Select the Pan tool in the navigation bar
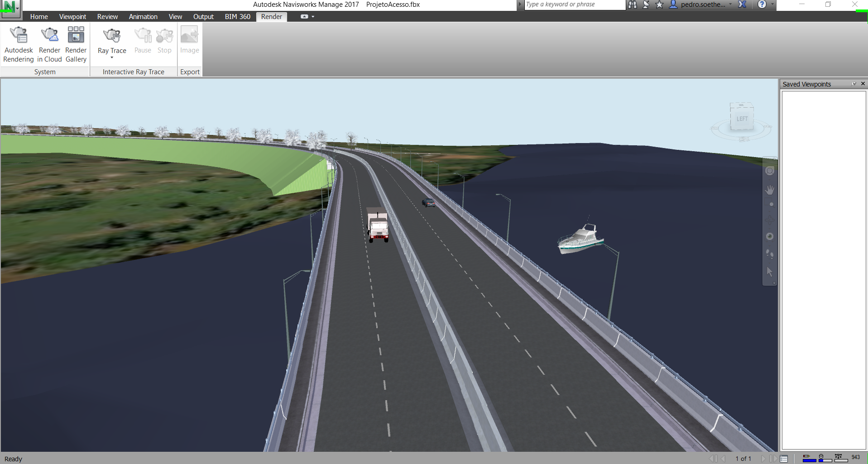Image resolution: width=868 pixels, height=464 pixels. 769,189
